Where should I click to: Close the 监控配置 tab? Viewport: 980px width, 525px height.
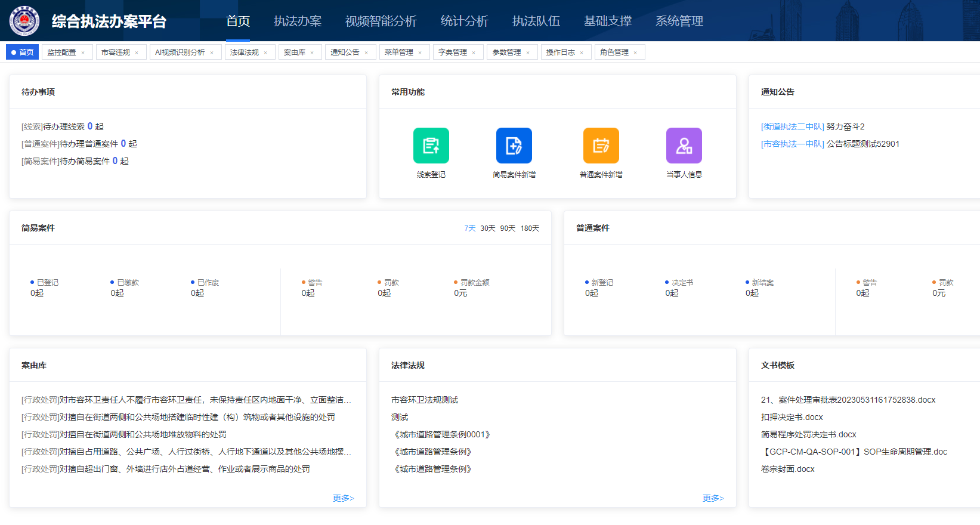[83, 52]
